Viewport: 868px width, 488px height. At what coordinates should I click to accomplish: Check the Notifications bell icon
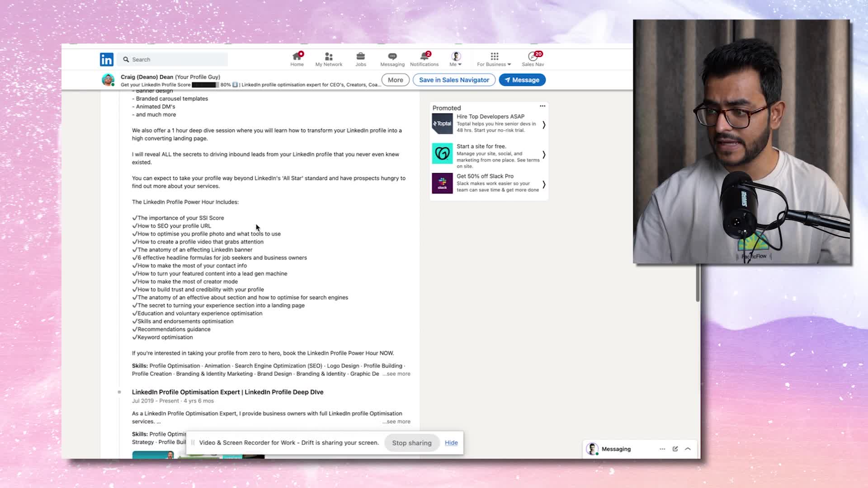point(424,56)
